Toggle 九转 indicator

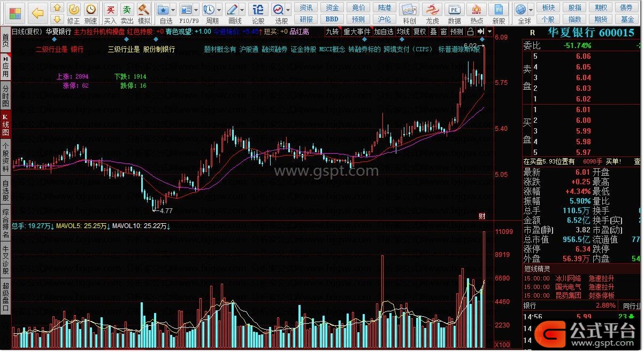(x=332, y=32)
